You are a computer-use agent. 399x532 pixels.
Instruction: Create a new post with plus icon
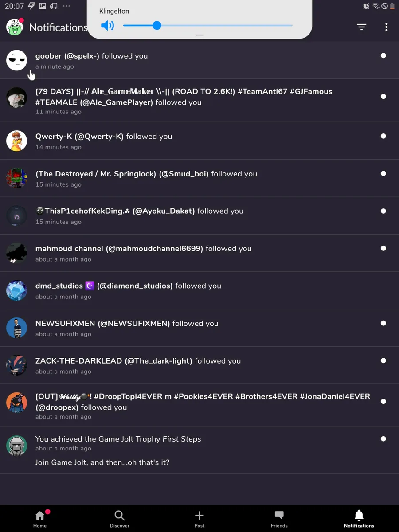pyautogui.click(x=199, y=519)
